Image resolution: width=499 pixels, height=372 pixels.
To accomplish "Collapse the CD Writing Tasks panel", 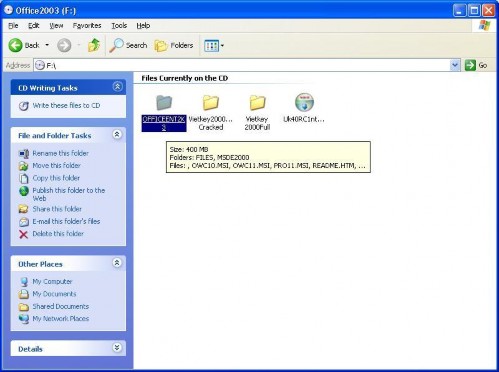I will 117,87.
